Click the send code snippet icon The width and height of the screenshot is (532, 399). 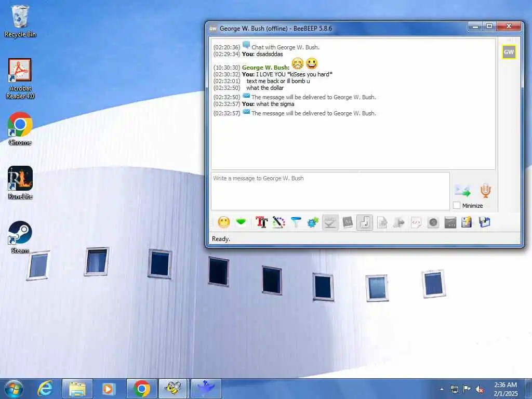point(416,222)
